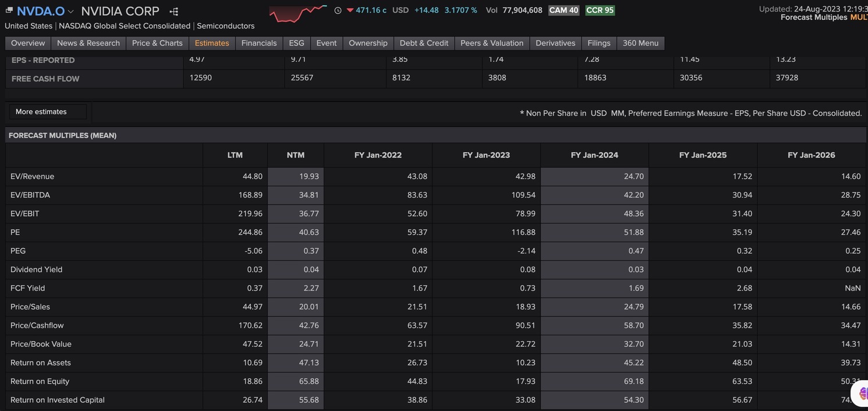Screen dimensions: 868x411
Task: Click the window icon left of NVDA.O
Action: 9,11
